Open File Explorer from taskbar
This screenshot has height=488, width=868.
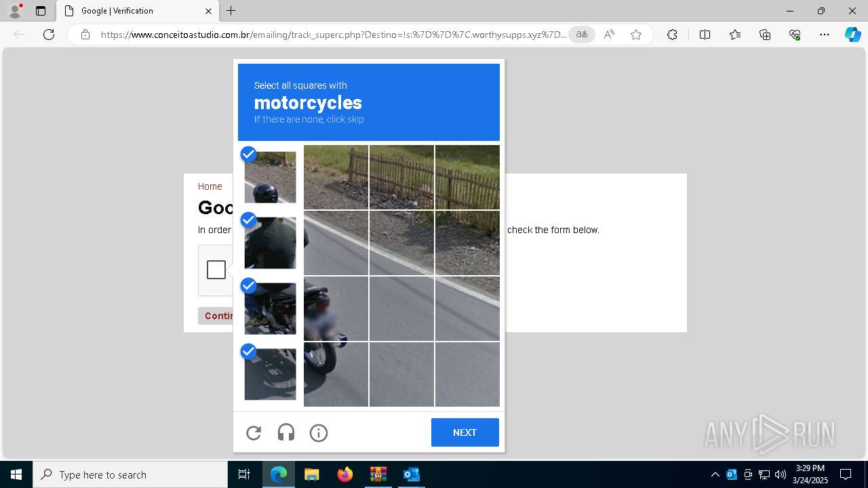(x=312, y=474)
